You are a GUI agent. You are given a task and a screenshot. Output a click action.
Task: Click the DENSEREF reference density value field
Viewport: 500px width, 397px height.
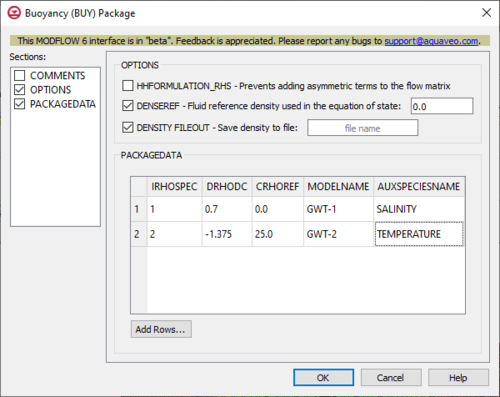(x=442, y=106)
